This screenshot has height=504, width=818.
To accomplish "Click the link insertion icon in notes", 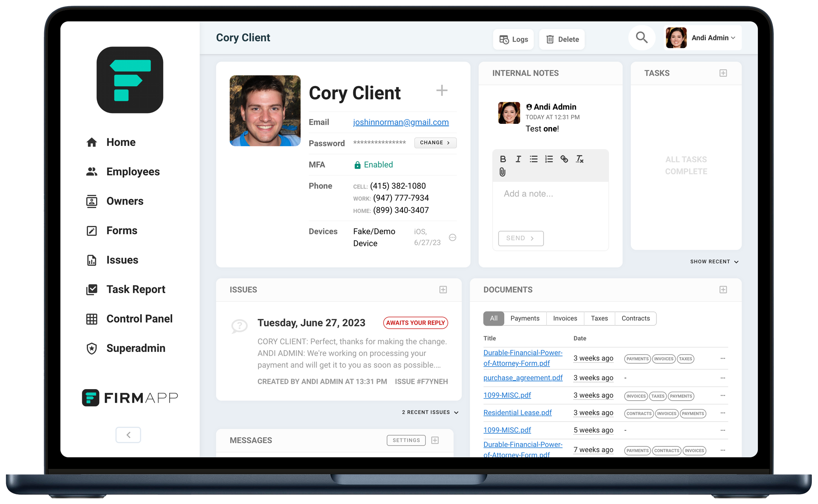I will (564, 158).
